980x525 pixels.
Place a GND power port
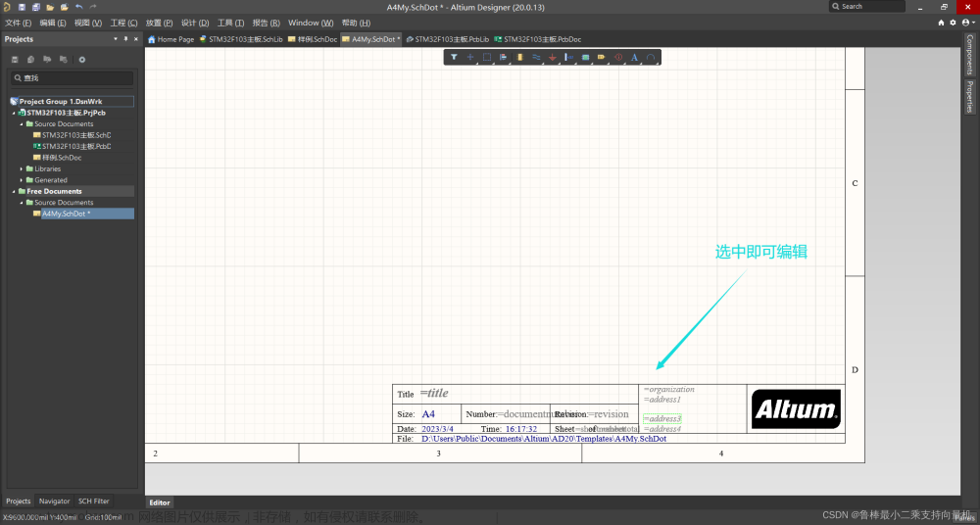pos(553,57)
